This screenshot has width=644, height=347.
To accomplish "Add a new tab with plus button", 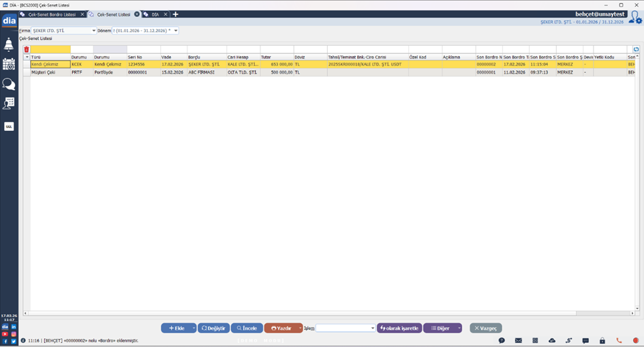I will (176, 14).
